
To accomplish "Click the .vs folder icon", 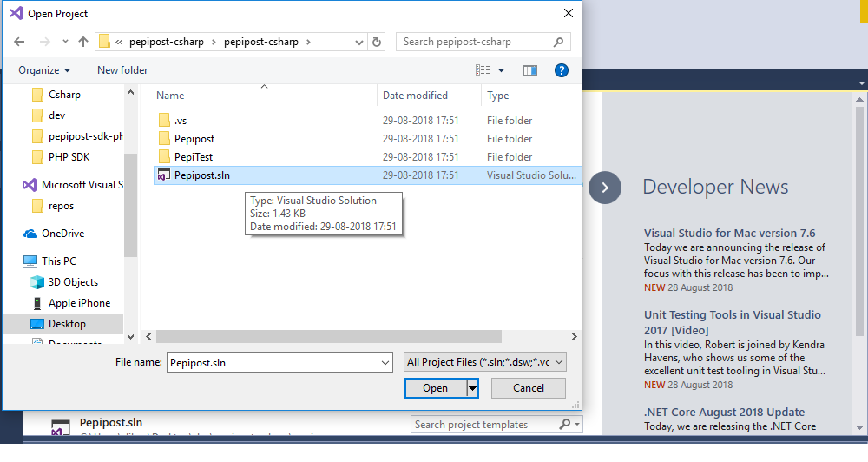I will click(x=164, y=120).
